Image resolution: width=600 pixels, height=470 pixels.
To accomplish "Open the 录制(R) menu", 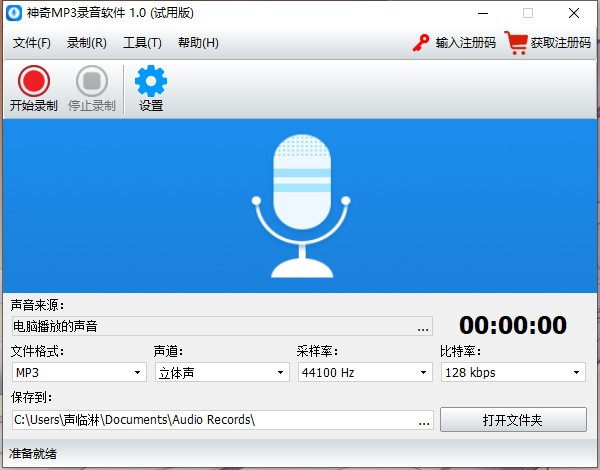I will (87, 43).
